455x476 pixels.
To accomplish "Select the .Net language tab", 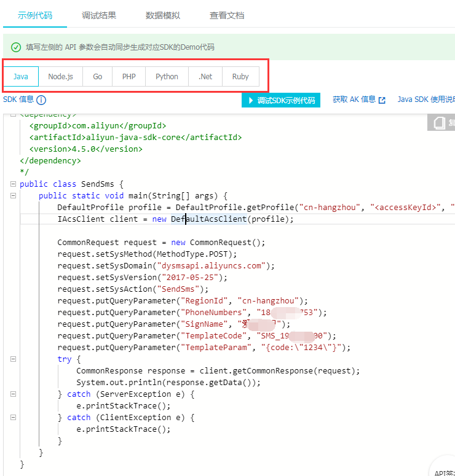I will pos(205,77).
